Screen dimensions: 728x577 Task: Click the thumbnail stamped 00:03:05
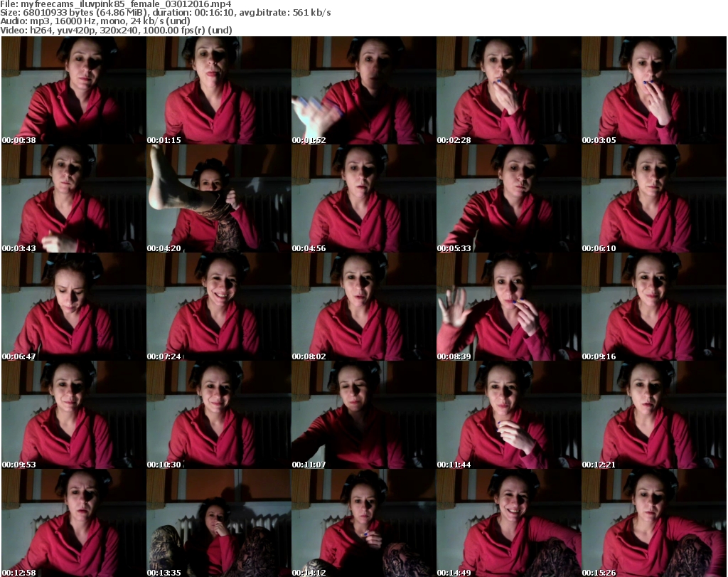(654, 90)
